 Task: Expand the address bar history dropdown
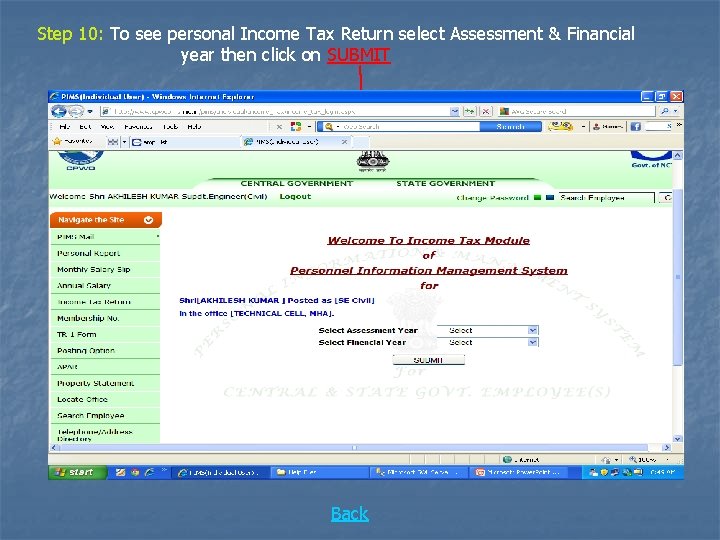pos(454,111)
